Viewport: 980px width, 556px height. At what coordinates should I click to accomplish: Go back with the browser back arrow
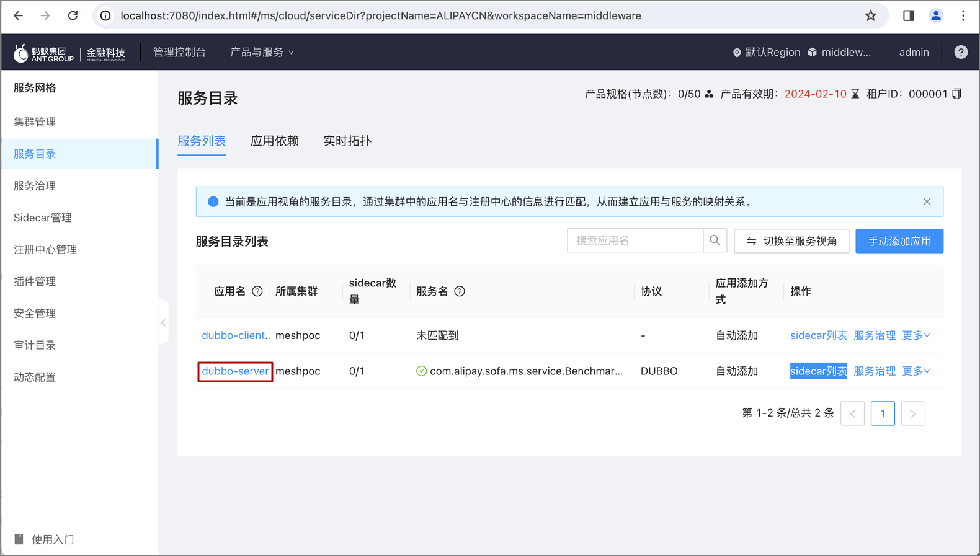18,15
